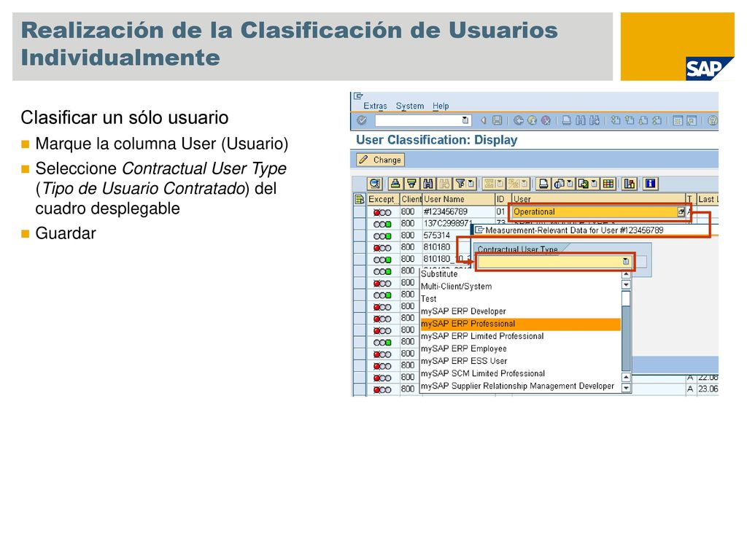
Task: Open the System menu
Action: click(410, 106)
